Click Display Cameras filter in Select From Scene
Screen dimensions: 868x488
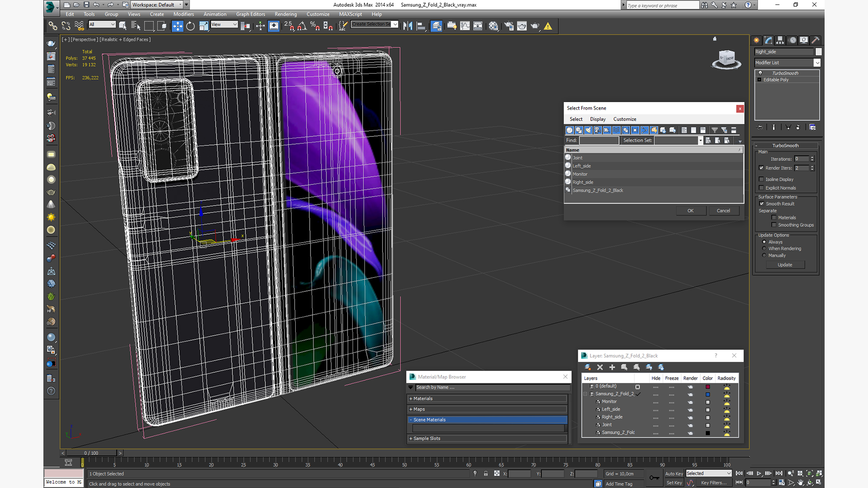598,130
